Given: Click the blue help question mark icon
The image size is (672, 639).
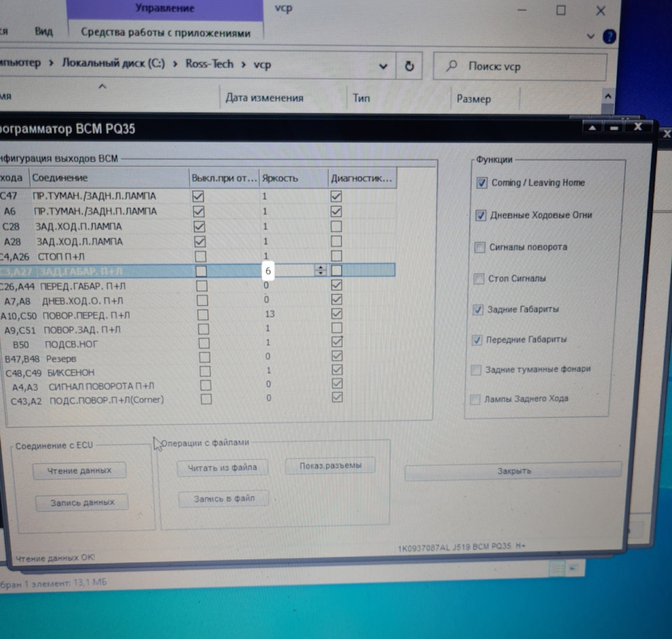Looking at the screenshot, I should click(609, 36).
